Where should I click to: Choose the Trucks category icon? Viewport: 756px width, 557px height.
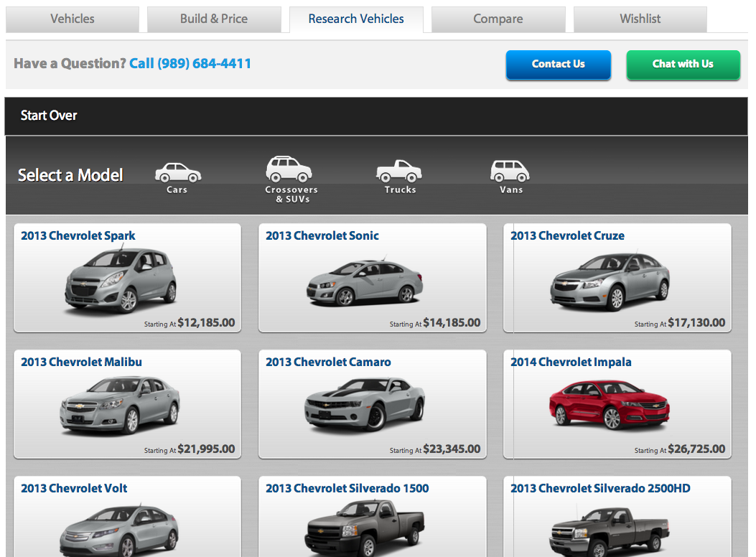coord(398,171)
